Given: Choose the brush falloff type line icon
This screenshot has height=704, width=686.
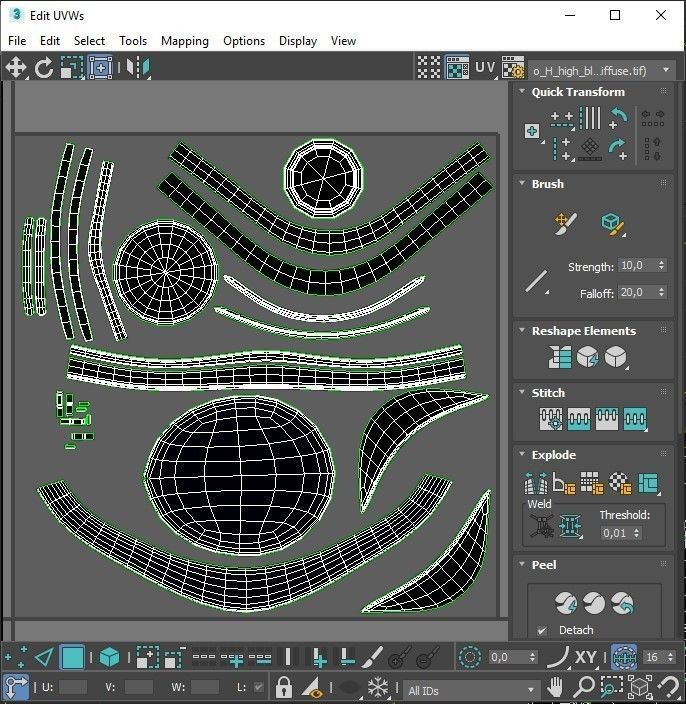Looking at the screenshot, I should [x=536, y=282].
